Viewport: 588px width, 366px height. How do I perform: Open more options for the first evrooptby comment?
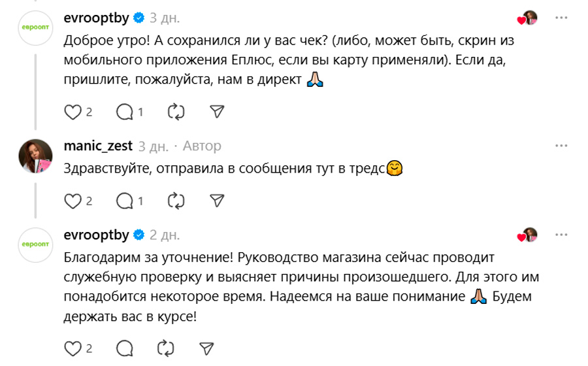(561, 18)
